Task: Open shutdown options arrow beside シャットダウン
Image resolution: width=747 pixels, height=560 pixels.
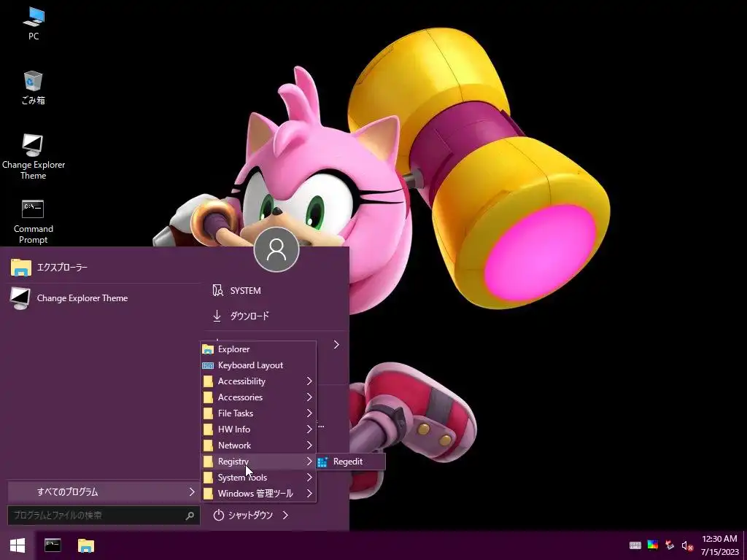Action: click(x=285, y=515)
